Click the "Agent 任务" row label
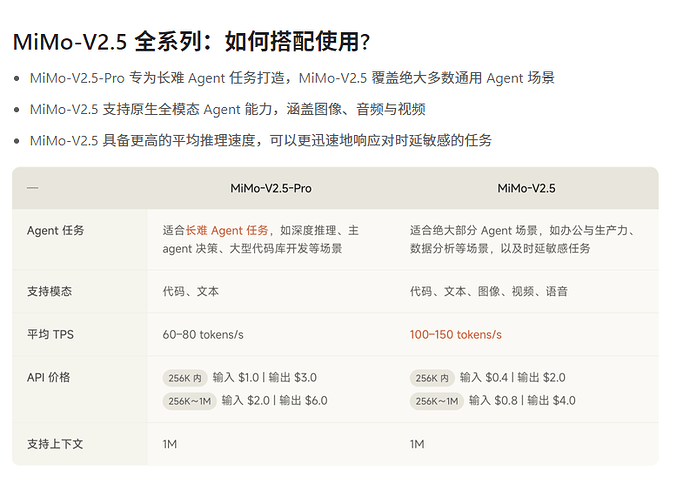This screenshot has width=690, height=477. 55,231
